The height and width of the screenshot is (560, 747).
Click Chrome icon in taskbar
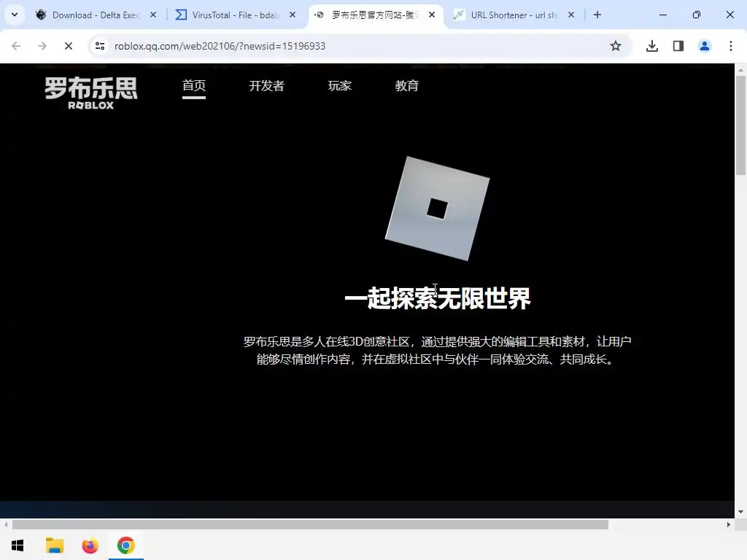pos(125,545)
